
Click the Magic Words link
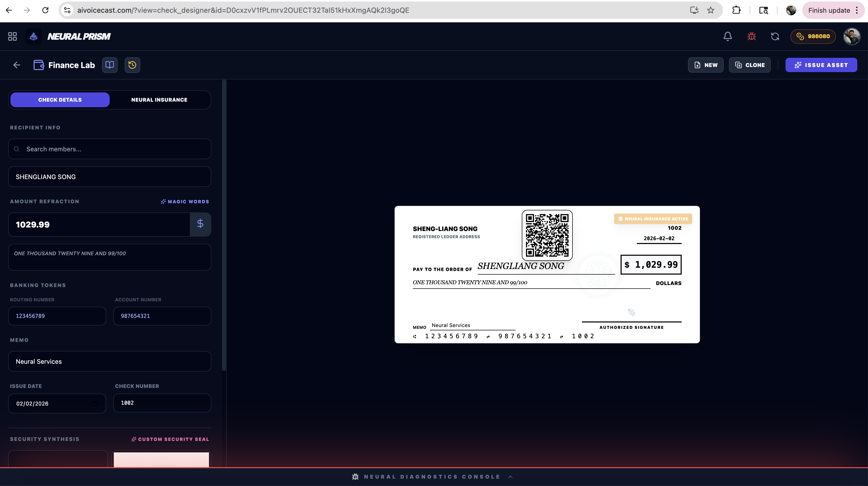(185, 202)
